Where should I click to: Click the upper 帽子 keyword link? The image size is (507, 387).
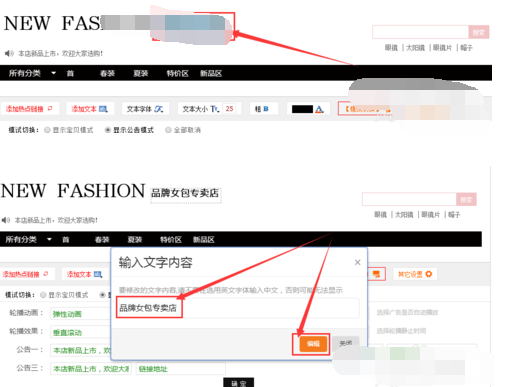point(466,48)
